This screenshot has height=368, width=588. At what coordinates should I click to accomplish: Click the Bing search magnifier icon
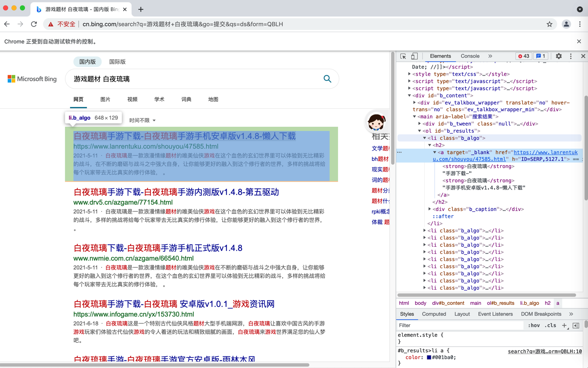click(327, 79)
